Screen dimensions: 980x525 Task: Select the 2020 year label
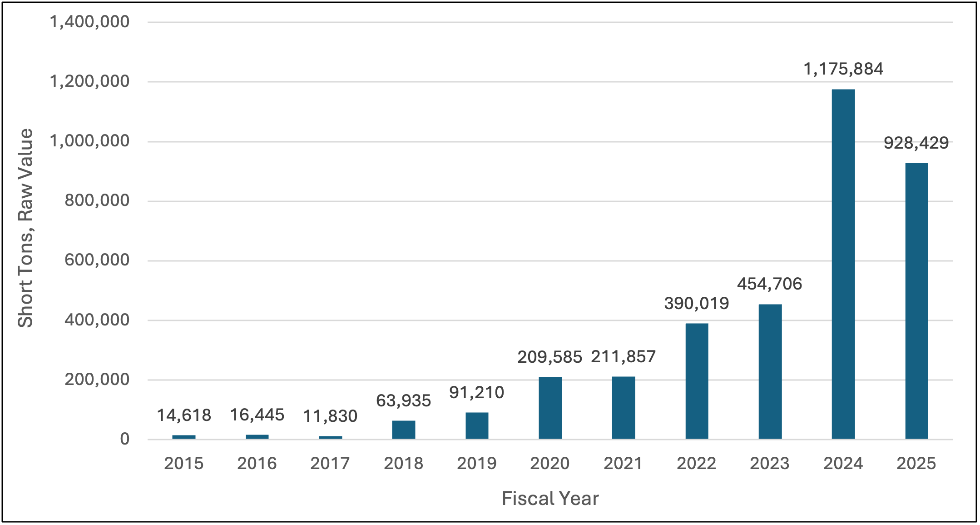click(x=550, y=464)
